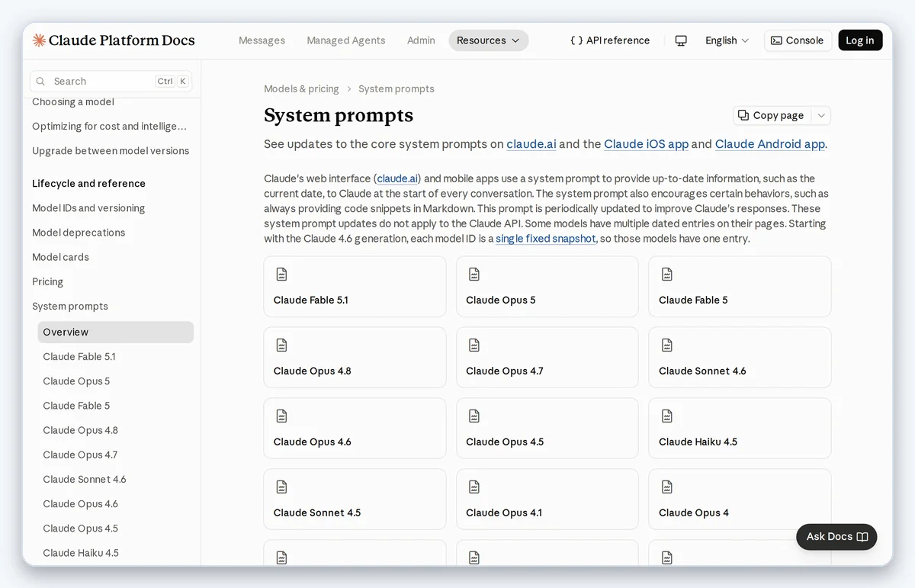The image size is (915, 588).
Task: Open the English language selector
Action: [727, 40]
